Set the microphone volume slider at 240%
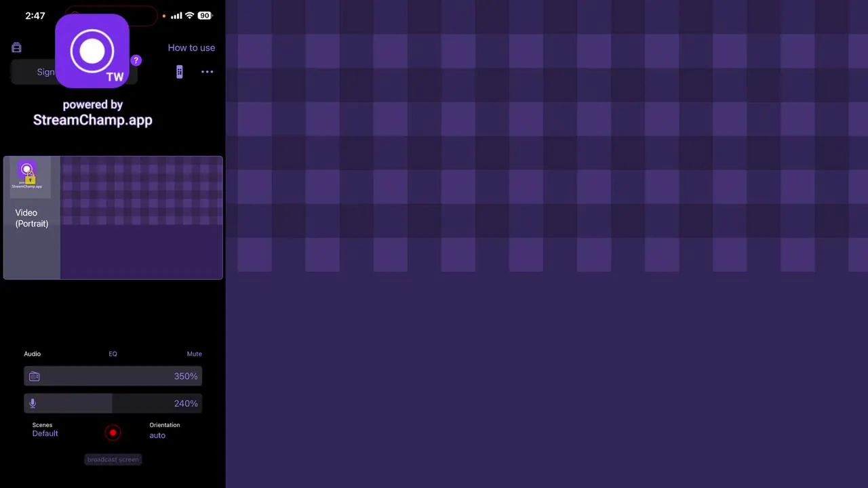This screenshot has width=868, height=488. pos(113,403)
